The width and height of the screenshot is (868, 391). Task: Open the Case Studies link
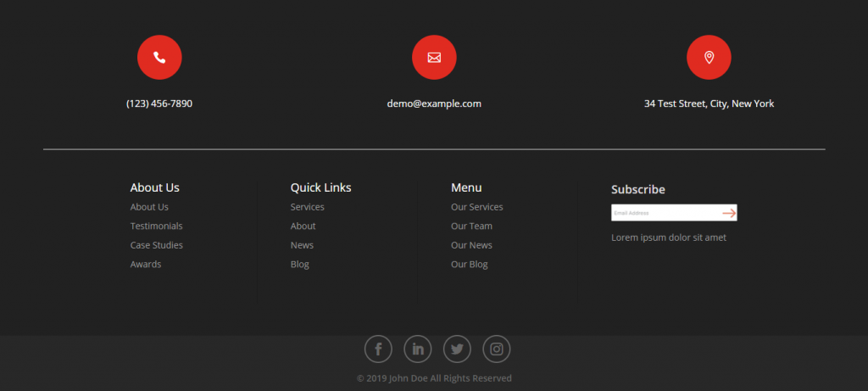pos(157,245)
